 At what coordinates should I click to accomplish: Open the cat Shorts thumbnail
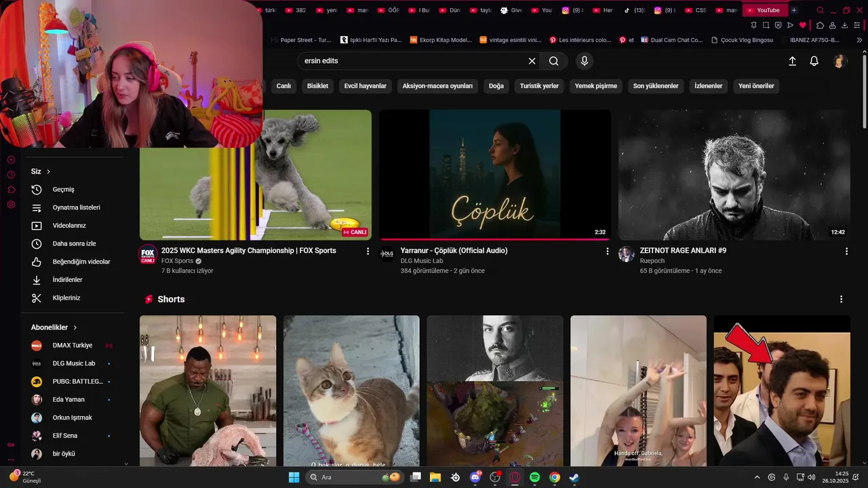[x=351, y=390]
